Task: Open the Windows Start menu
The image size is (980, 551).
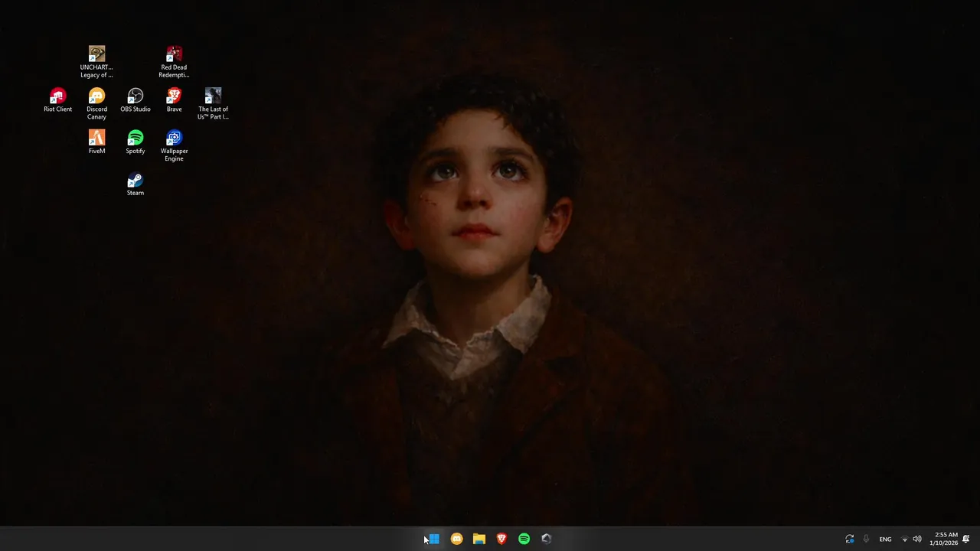Action: [434, 539]
